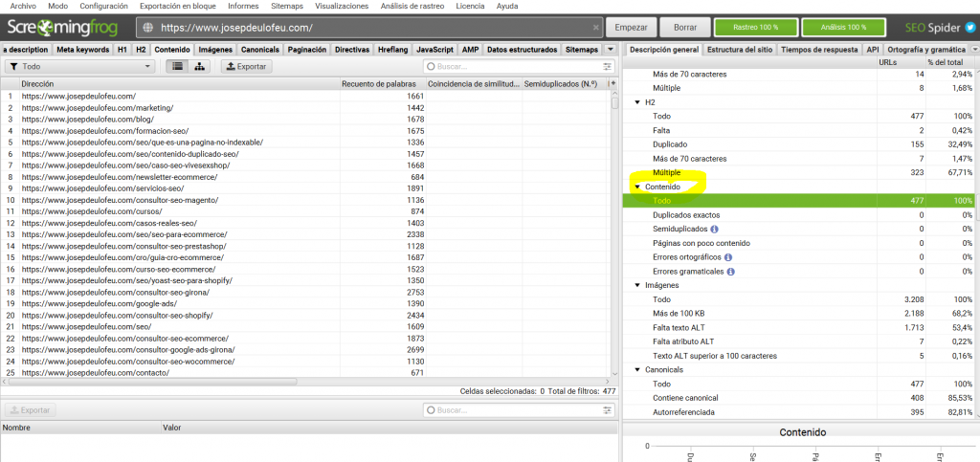
Task: Click info icon beside Errores ortográficos
Action: [729, 257]
